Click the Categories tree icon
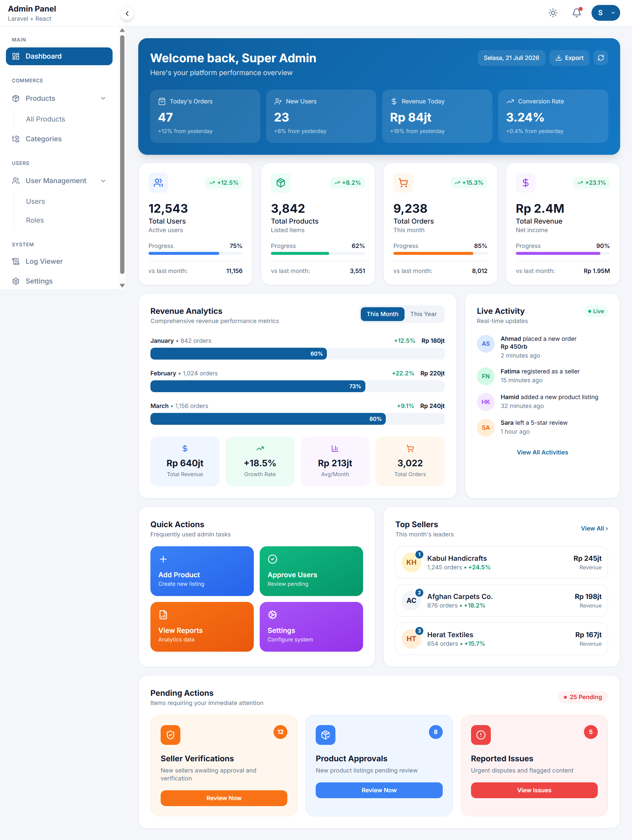 [16, 139]
